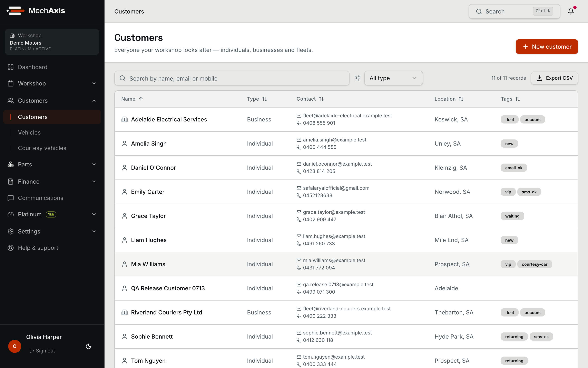Click the Parts boxes icon

click(x=10, y=165)
